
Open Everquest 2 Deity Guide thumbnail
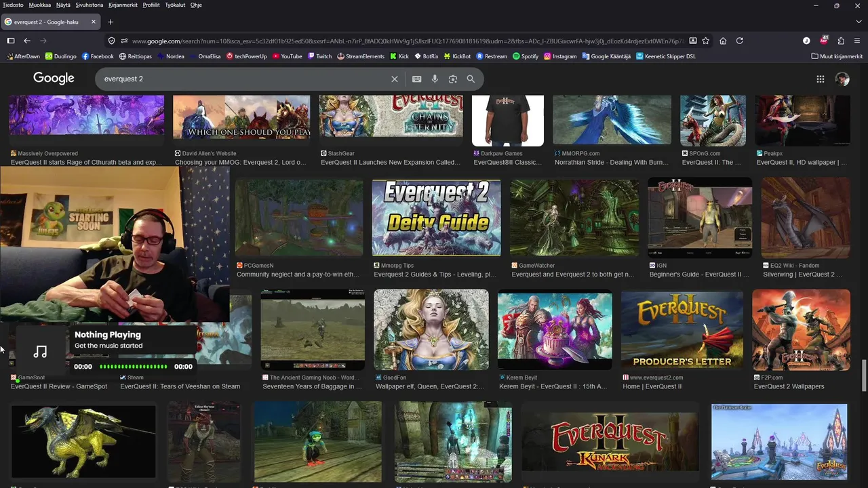click(x=436, y=218)
